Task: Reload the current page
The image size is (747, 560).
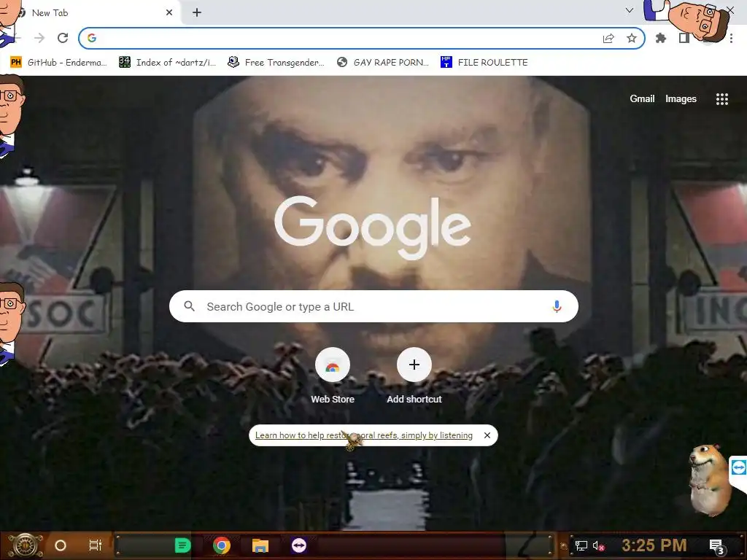Action: (63, 38)
